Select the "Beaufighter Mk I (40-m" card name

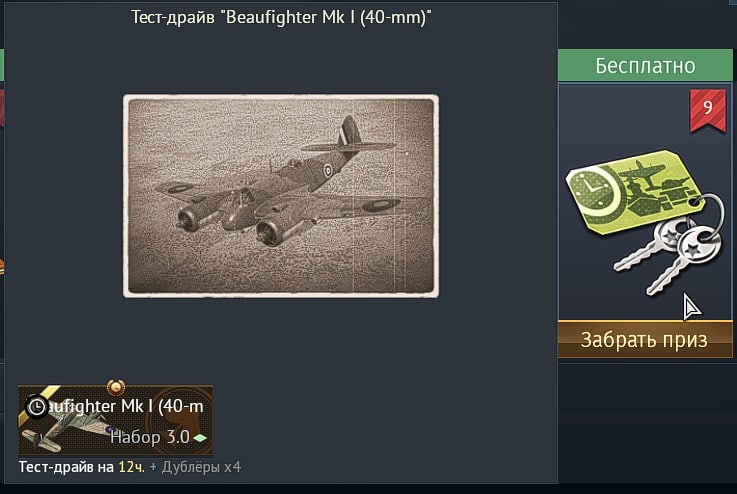tap(126, 406)
